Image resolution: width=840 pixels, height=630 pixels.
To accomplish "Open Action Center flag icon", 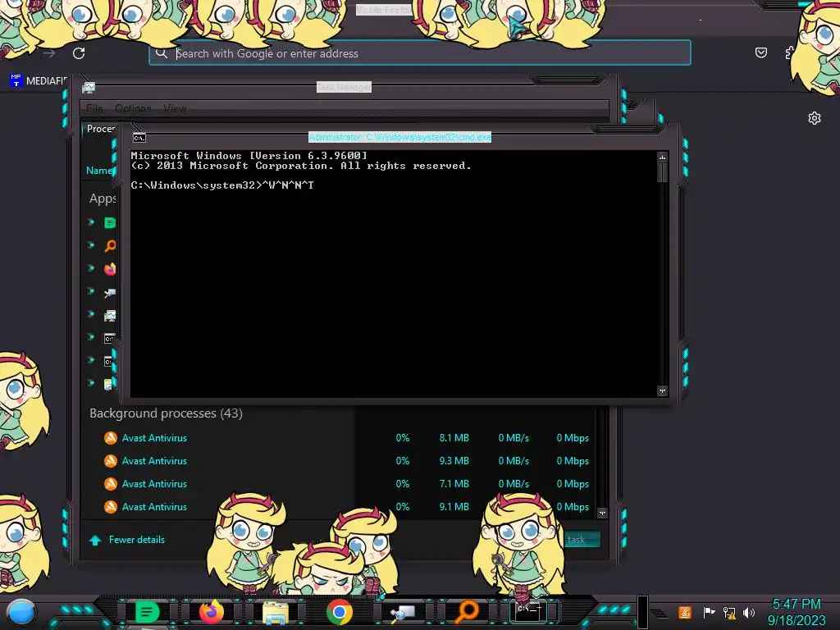I will point(709,612).
